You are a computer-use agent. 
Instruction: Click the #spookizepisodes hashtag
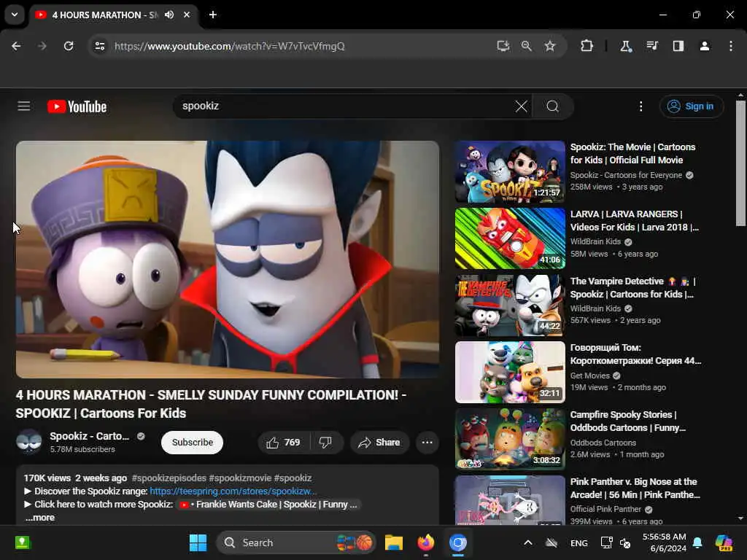(x=169, y=478)
